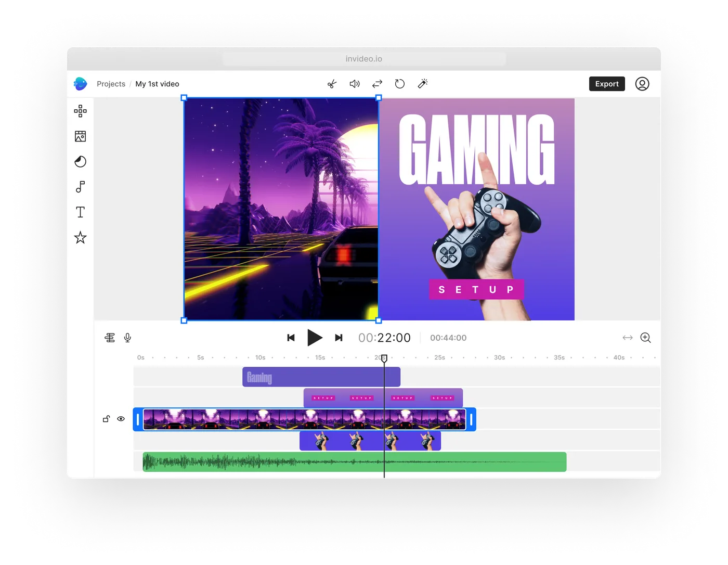The width and height of the screenshot is (728, 565).
Task: Hide the video track with the eye toggle
Action: [x=121, y=419]
